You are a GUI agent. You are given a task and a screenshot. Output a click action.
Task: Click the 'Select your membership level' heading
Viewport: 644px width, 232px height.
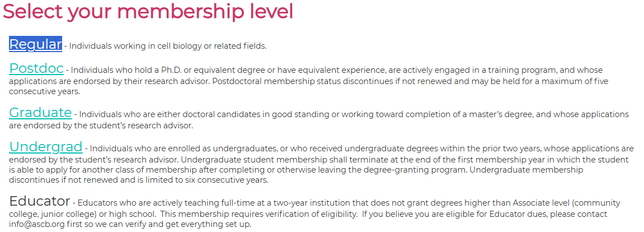[x=148, y=12]
